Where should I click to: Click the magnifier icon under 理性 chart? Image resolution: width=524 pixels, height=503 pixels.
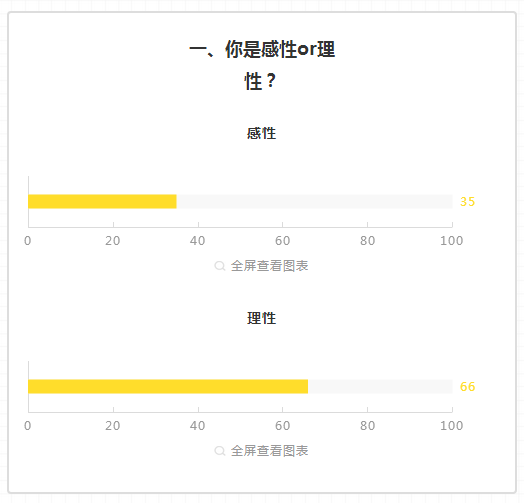pyautogui.click(x=220, y=451)
